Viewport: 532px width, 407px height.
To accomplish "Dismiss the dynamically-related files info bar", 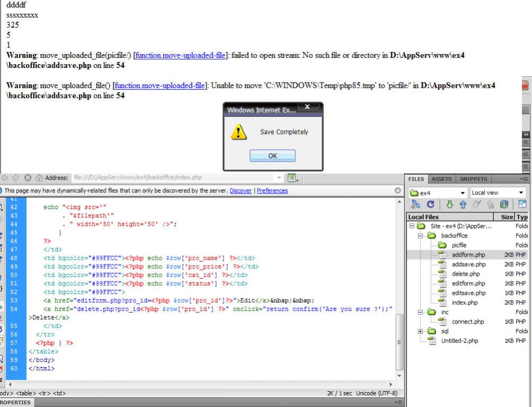I will 398,190.
